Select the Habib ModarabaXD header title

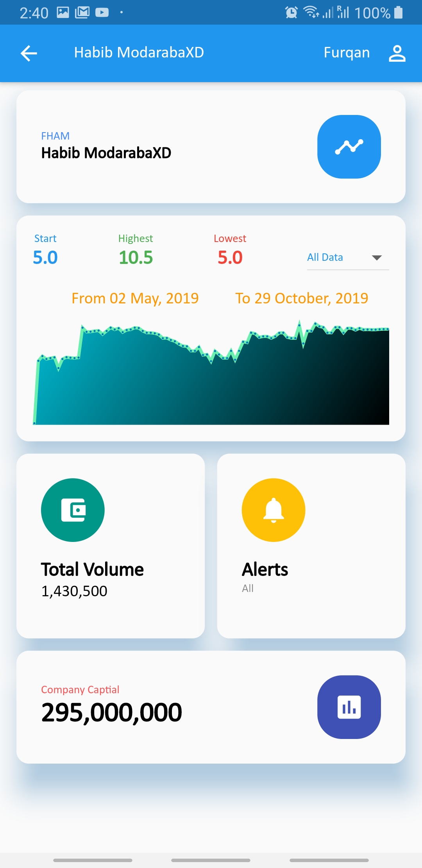tap(139, 52)
